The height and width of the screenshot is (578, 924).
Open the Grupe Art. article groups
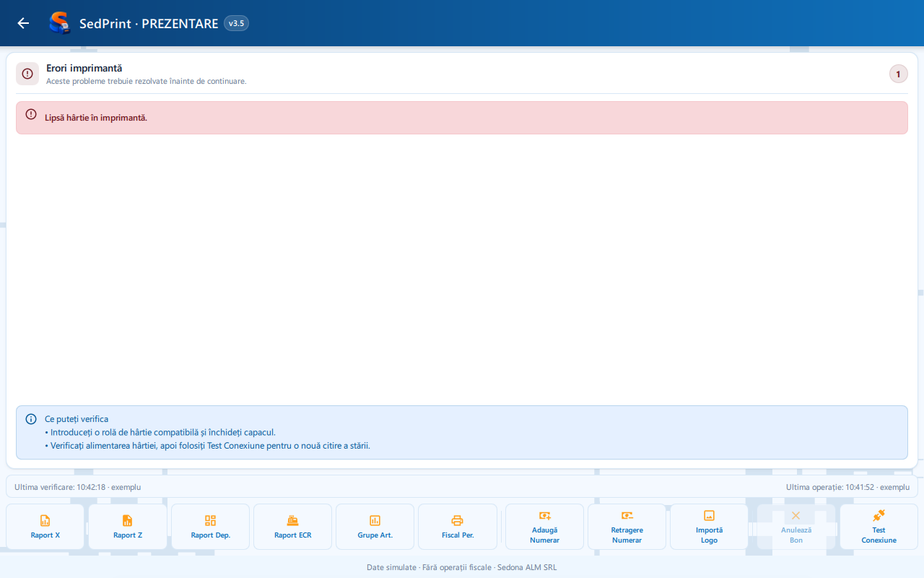375,527
